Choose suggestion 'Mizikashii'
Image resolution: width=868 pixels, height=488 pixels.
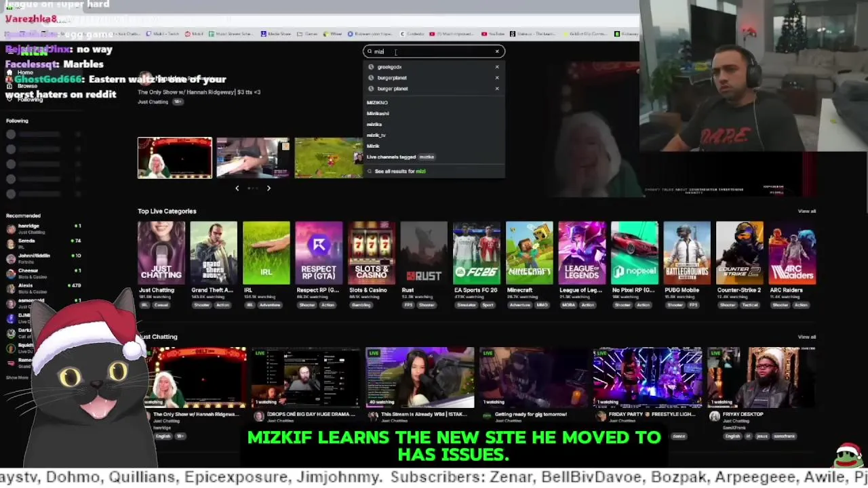tap(378, 113)
